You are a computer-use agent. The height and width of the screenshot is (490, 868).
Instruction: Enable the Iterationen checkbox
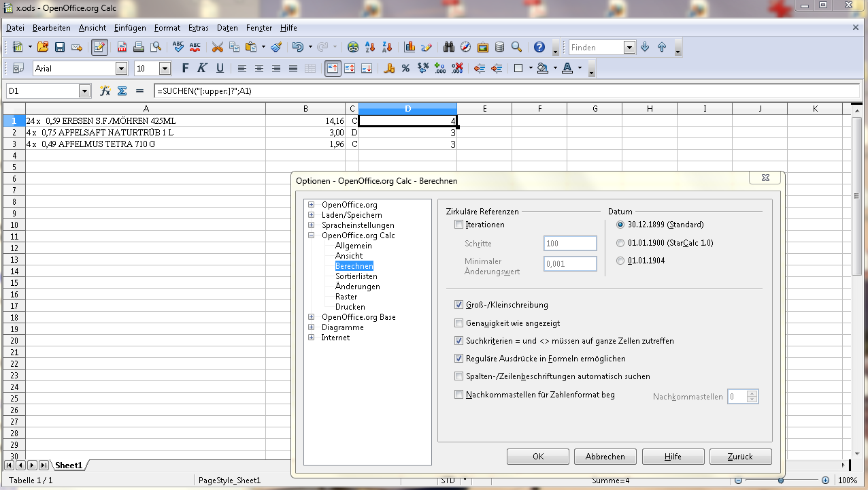[458, 225]
